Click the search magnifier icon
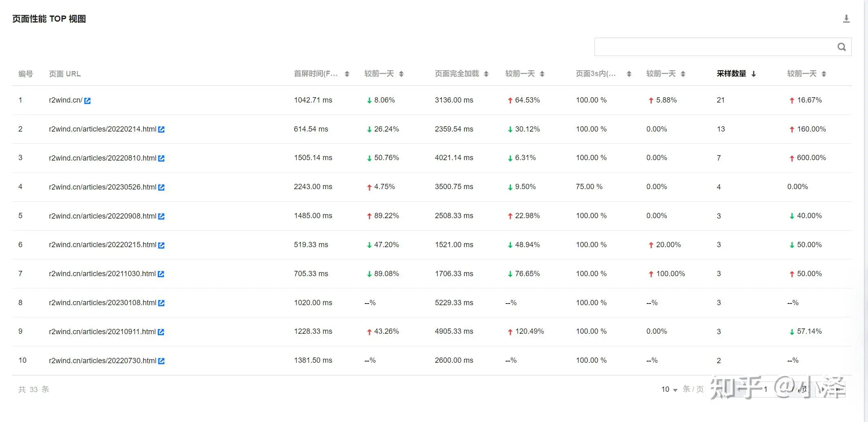The image size is (868, 422). [x=841, y=47]
